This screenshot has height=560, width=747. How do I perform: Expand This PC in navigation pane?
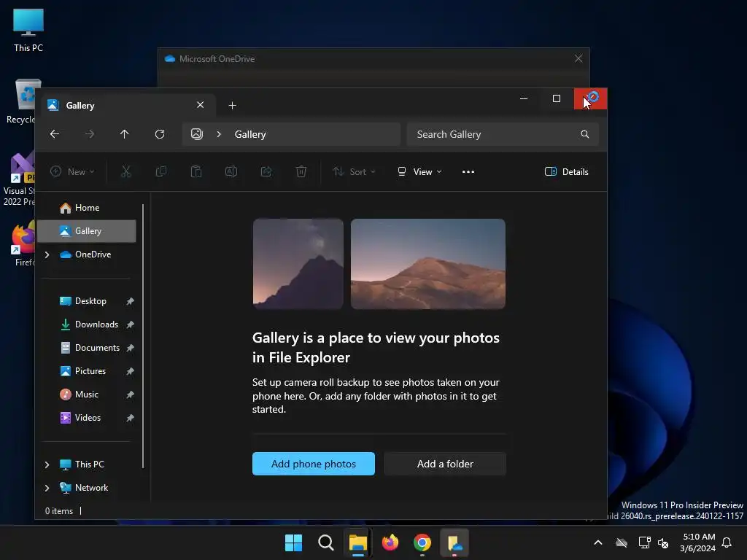[47, 464]
